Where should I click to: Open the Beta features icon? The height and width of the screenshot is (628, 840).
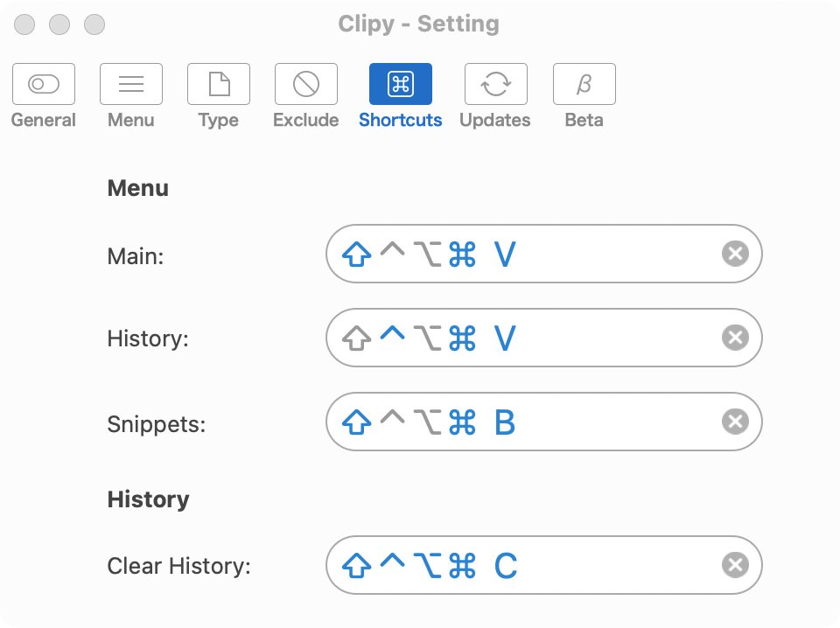(584, 84)
